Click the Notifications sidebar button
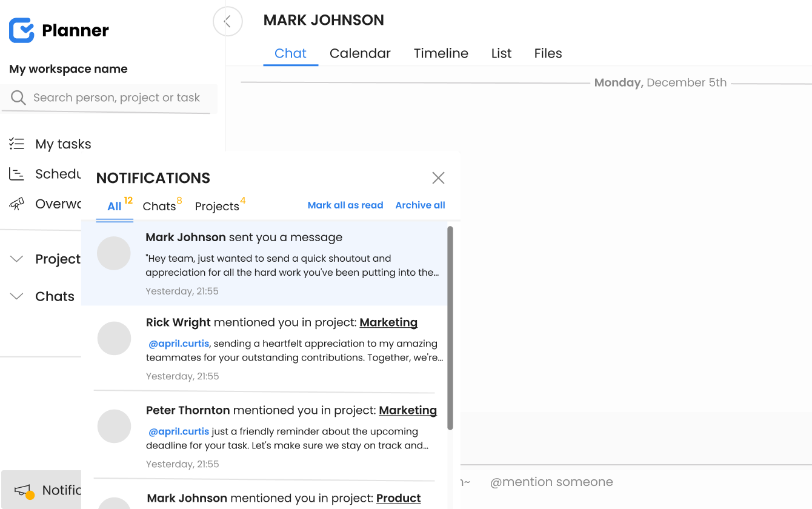The width and height of the screenshot is (812, 509). pos(41,490)
